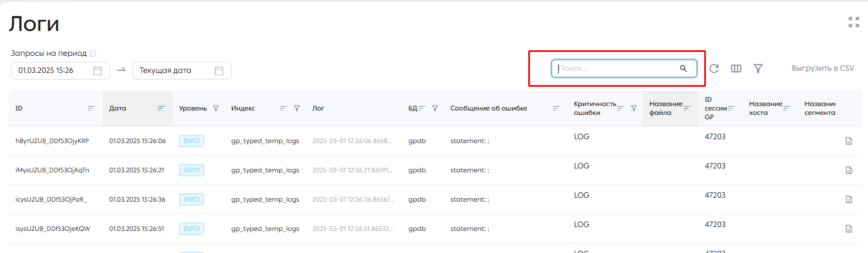Open calendar icon for start date 01.03.2025
868x253 pixels.
(x=98, y=71)
